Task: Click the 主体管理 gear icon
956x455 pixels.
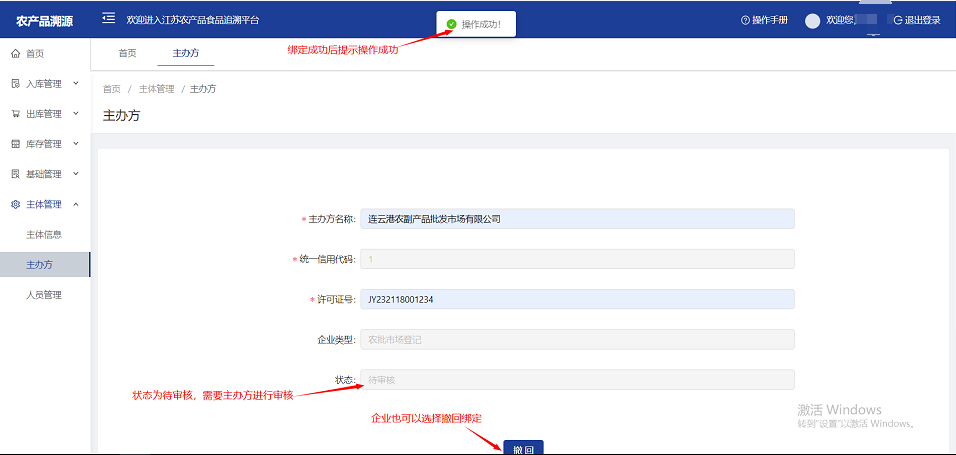Action: click(15, 204)
